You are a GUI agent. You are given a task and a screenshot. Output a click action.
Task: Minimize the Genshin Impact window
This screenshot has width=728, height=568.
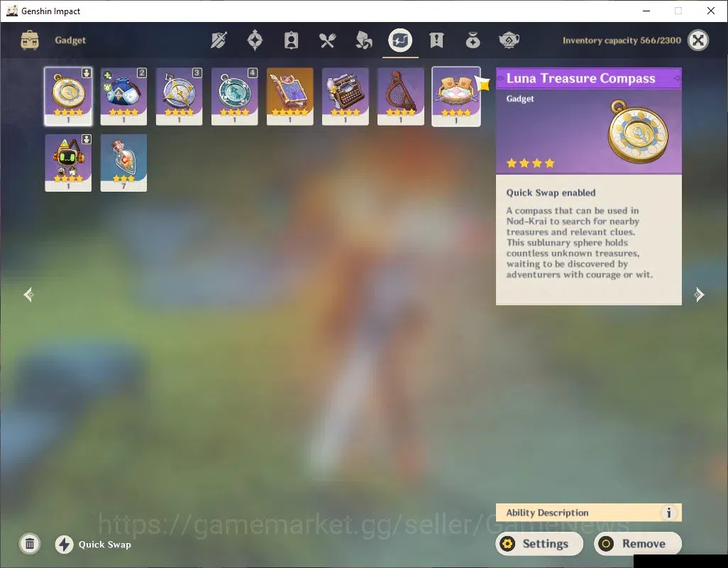646,11
